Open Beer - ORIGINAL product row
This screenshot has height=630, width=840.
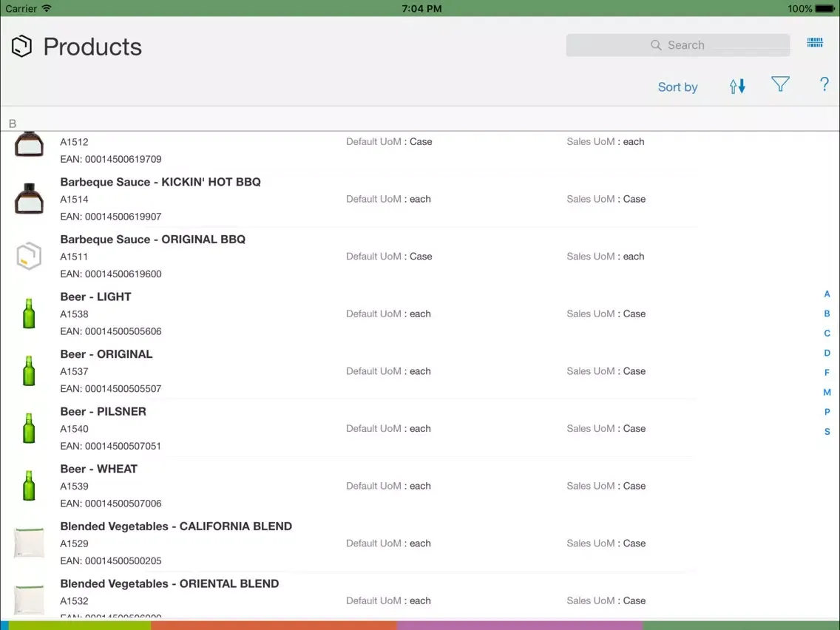pyautogui.click(x=106, y=354)
